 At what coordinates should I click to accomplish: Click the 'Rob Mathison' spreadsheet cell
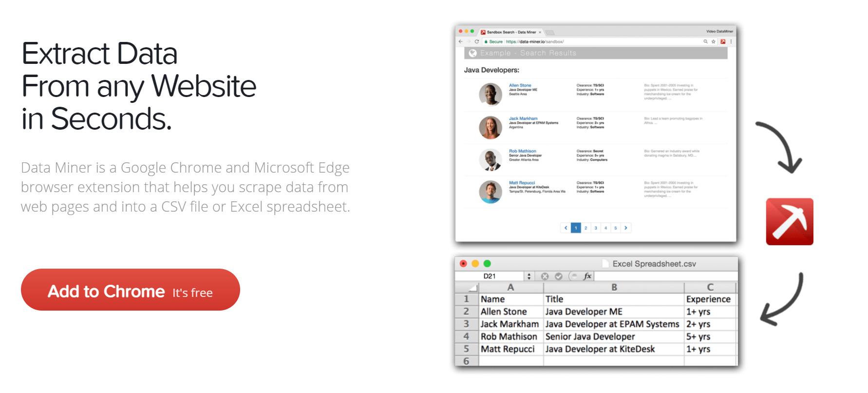click(511, 336)
